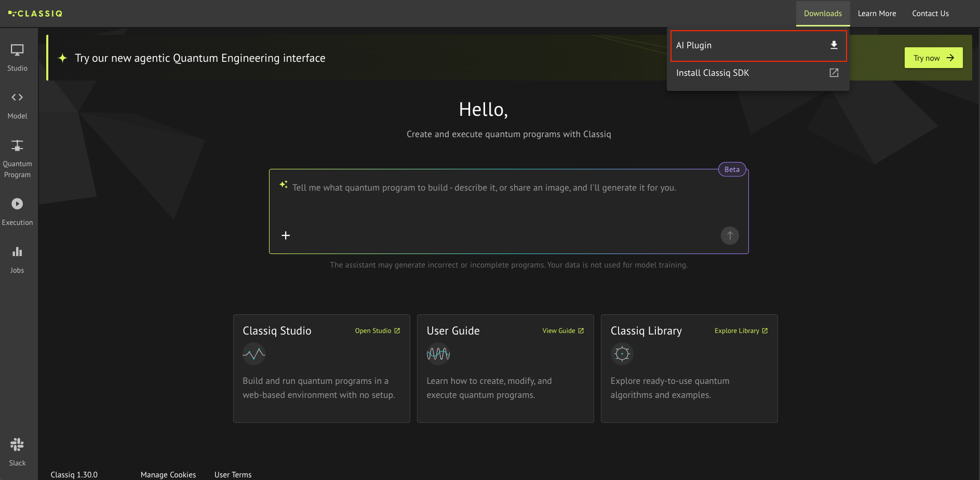The image size is (980, 480).
Task: Click the plus attach icon in prompt box
Action: pos(286,235)
